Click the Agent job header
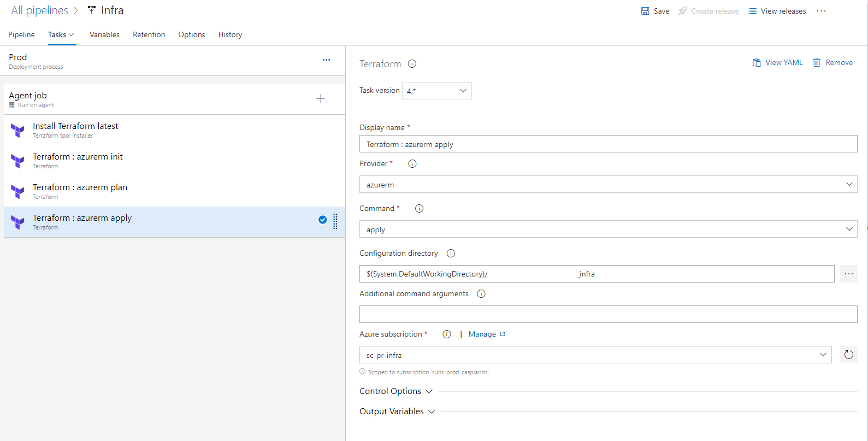Screen dimensions: 868x441 pyautogui.click(x=174, y=99)
